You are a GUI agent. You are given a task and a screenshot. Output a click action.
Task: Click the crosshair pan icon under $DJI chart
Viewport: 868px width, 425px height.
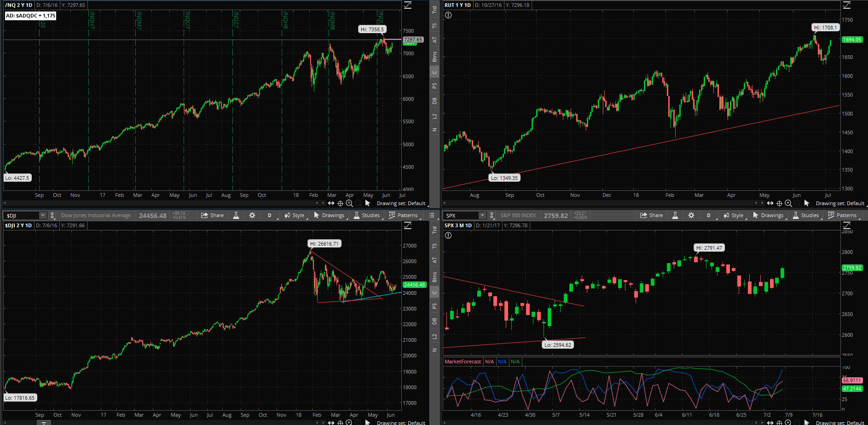pos(341,422)
